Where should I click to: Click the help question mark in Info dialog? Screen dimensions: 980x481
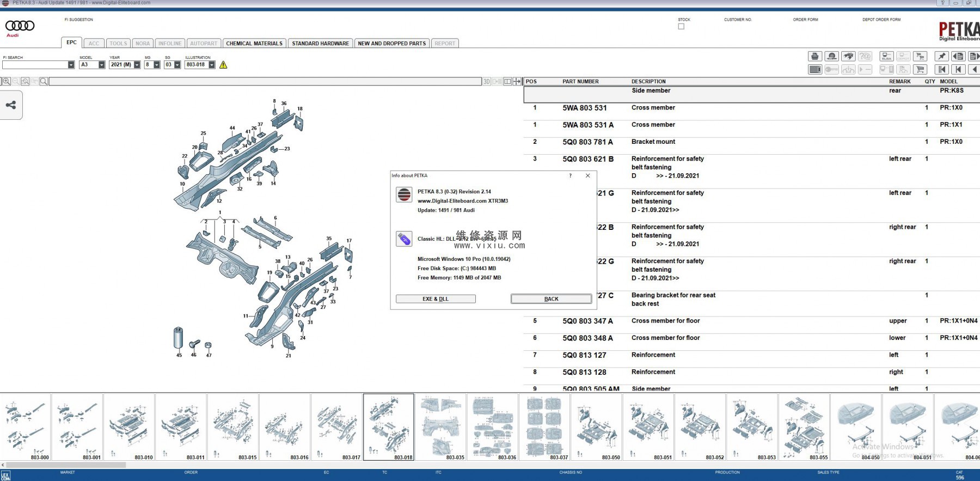571,175
